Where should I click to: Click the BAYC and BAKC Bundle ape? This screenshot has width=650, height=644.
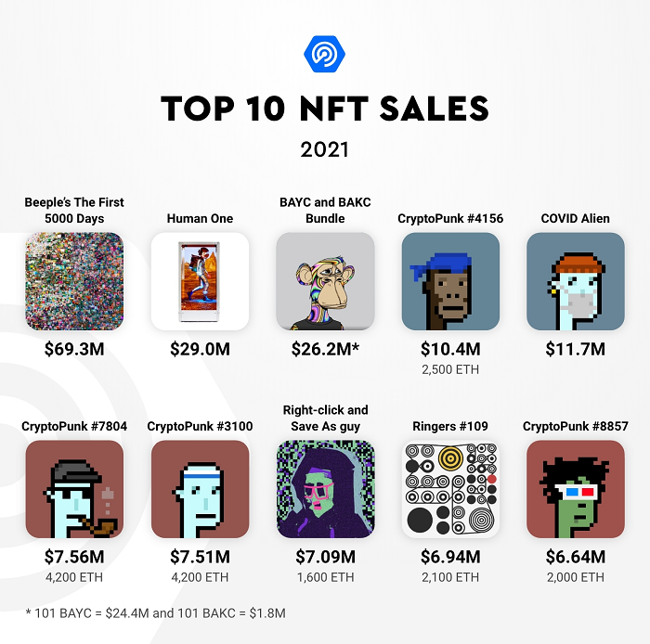325,281
